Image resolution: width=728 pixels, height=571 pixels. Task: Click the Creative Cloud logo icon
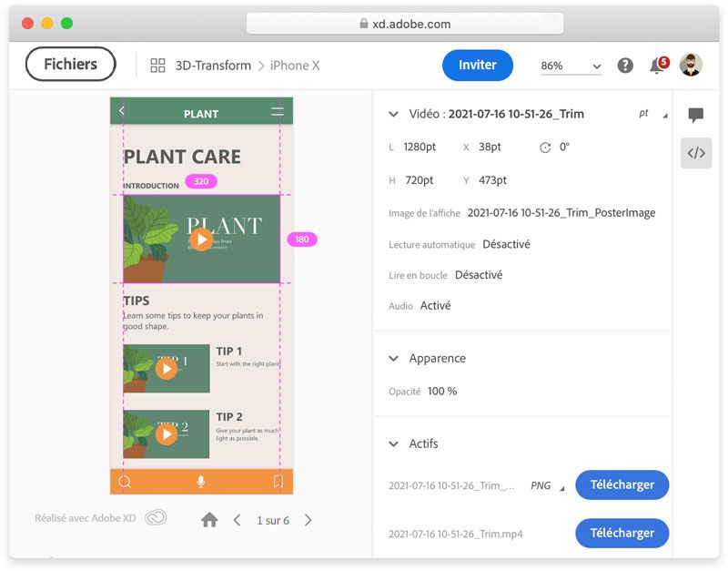[156, 517]
